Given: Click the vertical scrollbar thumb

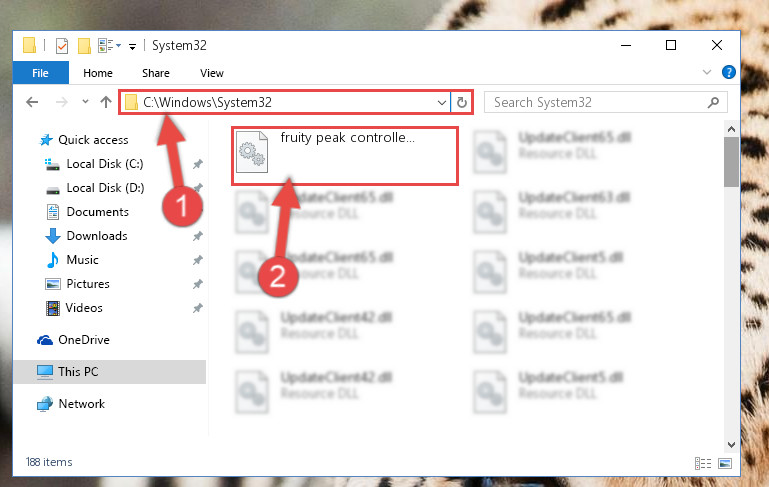Looking at the screenshot, I should (x=731, y=162).
